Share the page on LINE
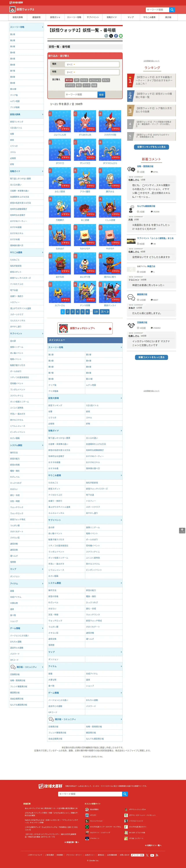Viewport: 186px width, 868px height. pos(121,36)
